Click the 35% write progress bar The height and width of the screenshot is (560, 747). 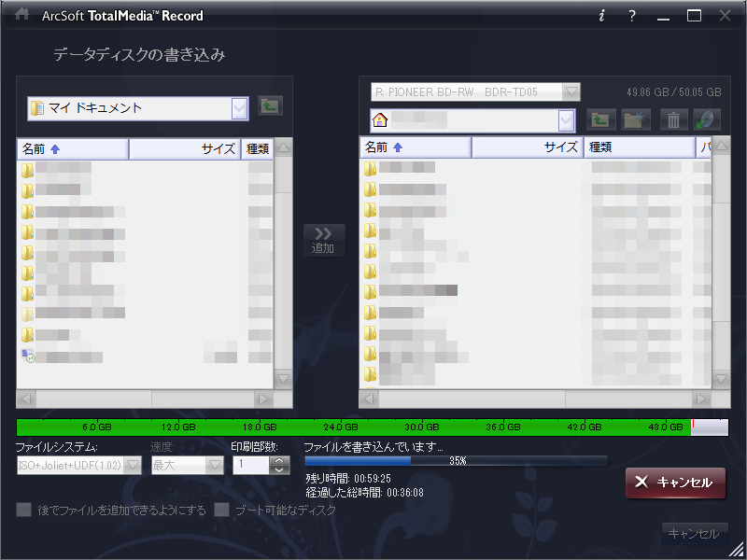click(457, 460)
